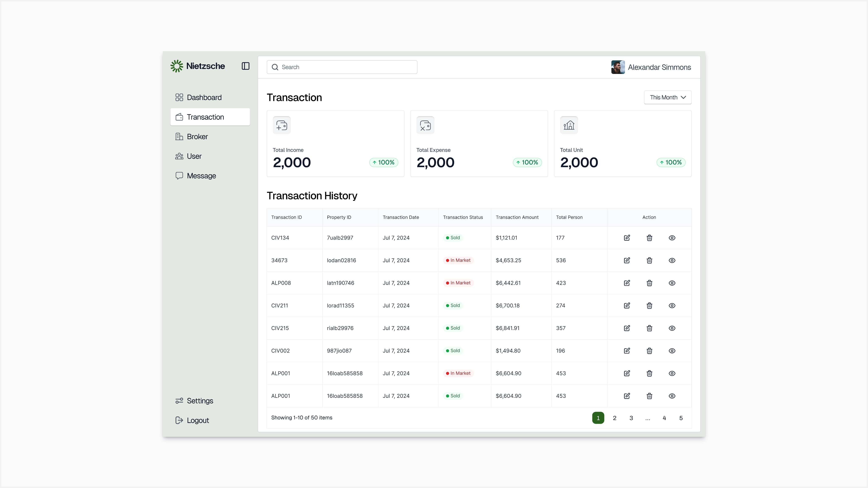Go to Message in the sidebar
Screen dimensions: 868x488
201,176
